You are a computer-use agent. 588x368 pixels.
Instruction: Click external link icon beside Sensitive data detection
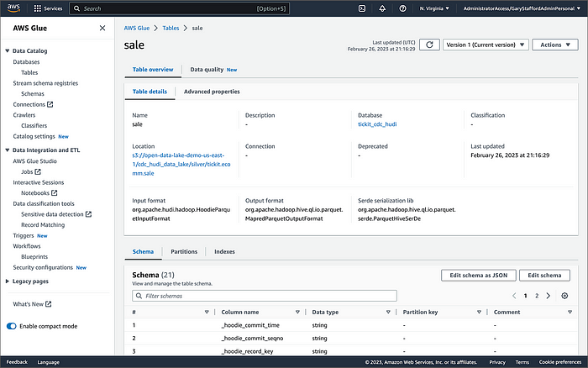point(88,213)
